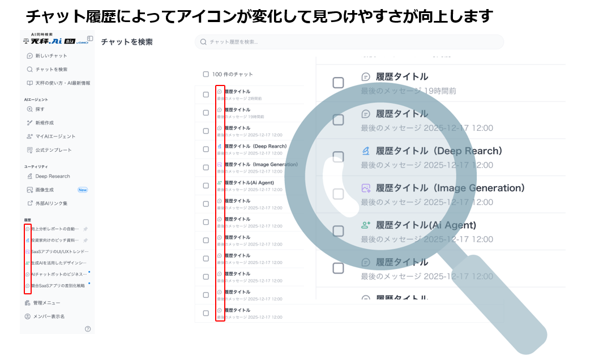
Task: Click the 新しいチャット speech bubble icon
Action: click(29, 56)
